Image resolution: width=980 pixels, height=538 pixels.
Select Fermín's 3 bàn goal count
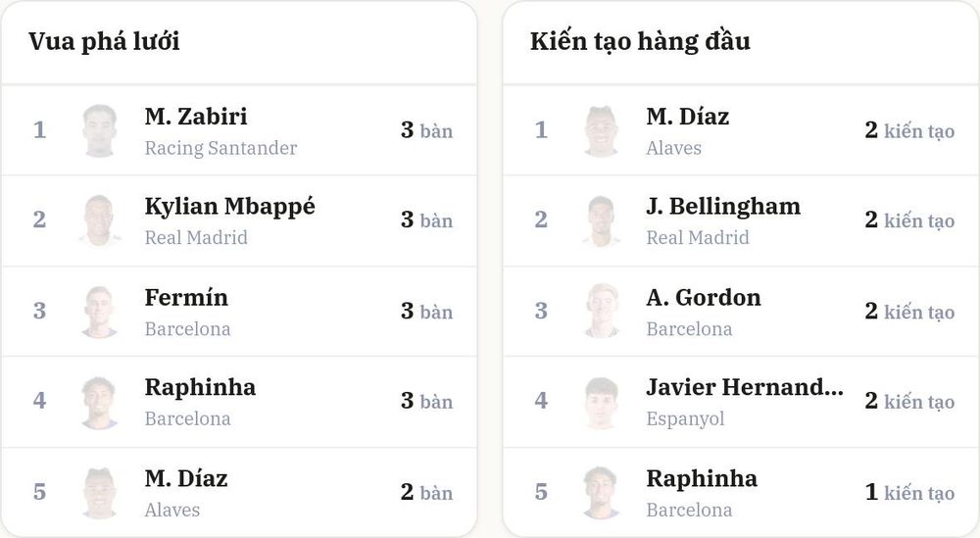[x=427, y=312]
